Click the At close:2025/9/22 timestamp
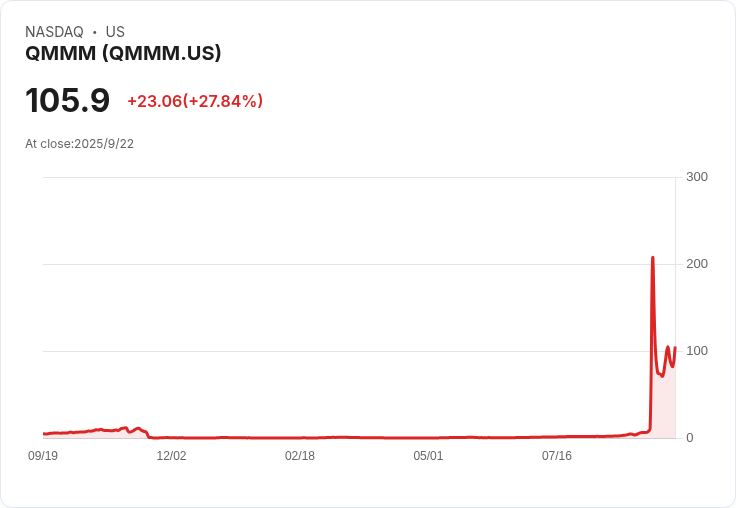736x508 pixels. [79, 144]
